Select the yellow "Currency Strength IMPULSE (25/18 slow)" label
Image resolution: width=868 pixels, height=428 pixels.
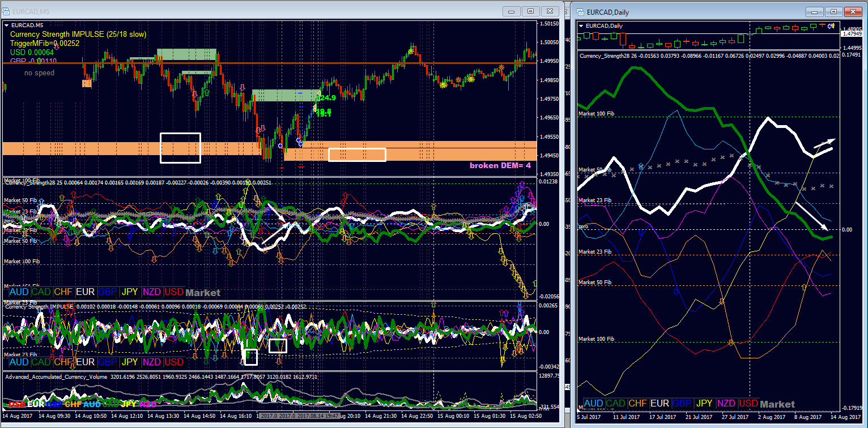78,35
